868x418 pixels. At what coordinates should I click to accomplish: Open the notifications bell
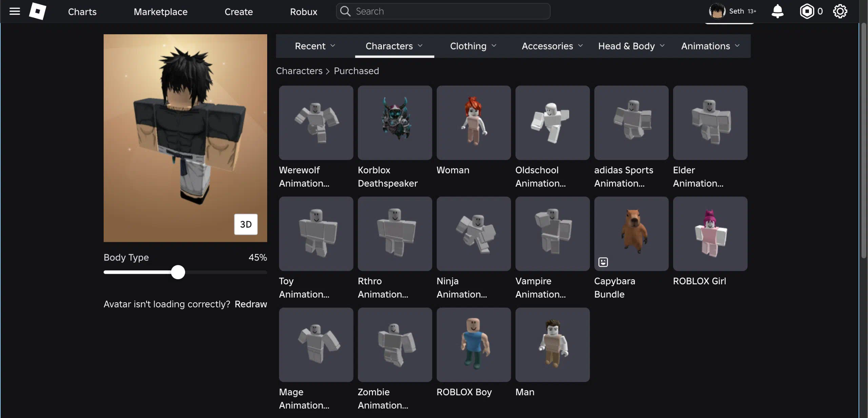click(777, 11)
